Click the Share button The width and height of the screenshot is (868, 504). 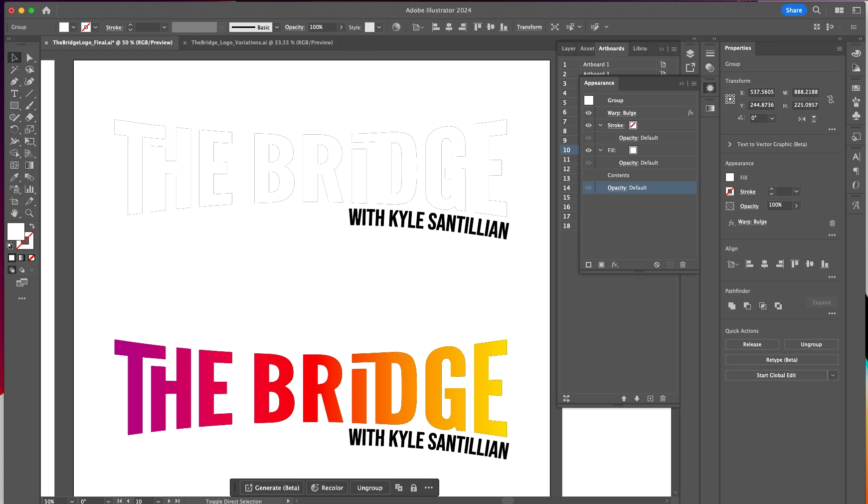tap(794, 10)
